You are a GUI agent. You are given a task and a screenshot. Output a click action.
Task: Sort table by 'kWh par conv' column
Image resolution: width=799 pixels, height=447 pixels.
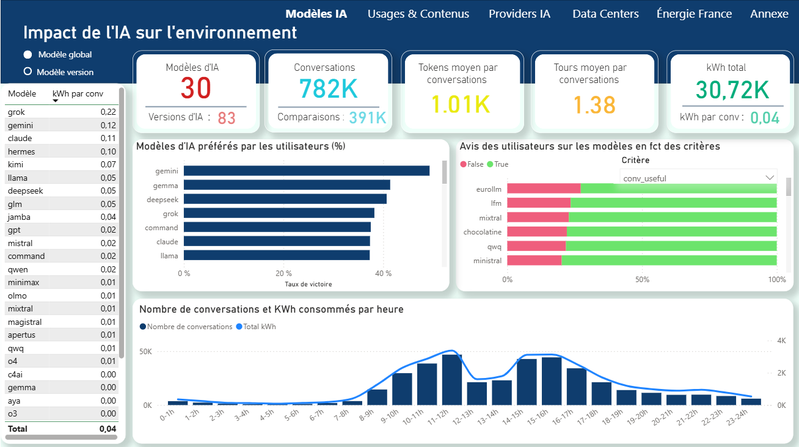pyautogui.click(x=78, y=94)
